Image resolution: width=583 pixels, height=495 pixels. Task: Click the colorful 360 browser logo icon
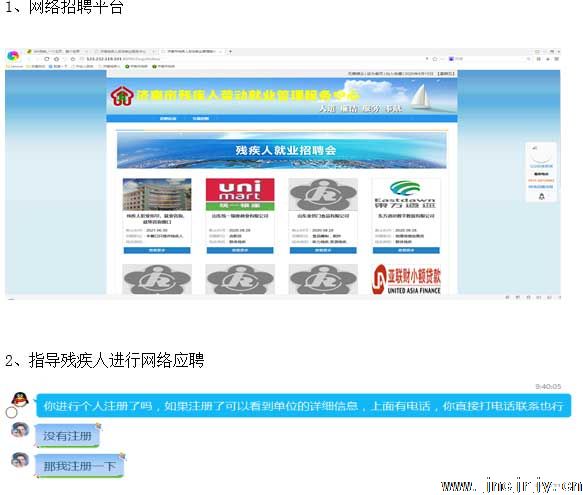tap(13, 56)
